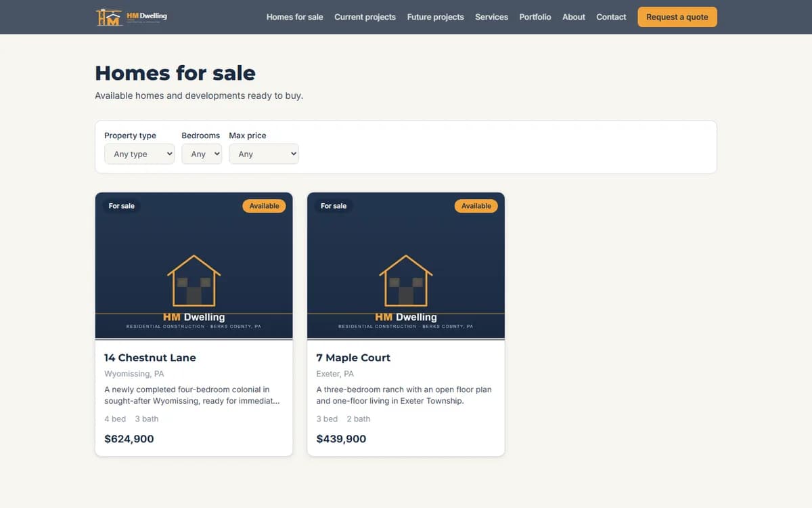Click the 7 Maple Court title
Screen dimensions: 812x508
(x=353, y=358)
